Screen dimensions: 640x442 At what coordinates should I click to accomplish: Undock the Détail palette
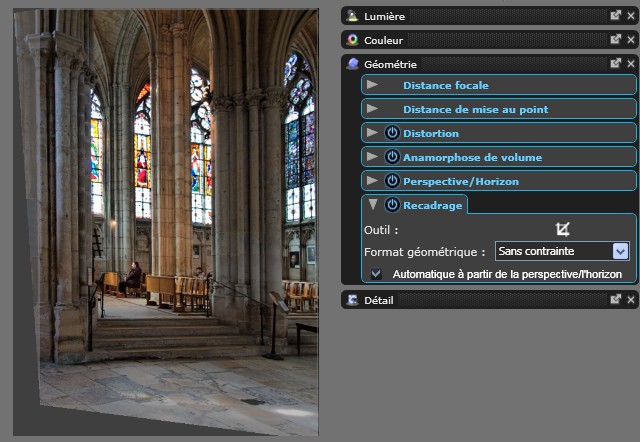[616, 300]
